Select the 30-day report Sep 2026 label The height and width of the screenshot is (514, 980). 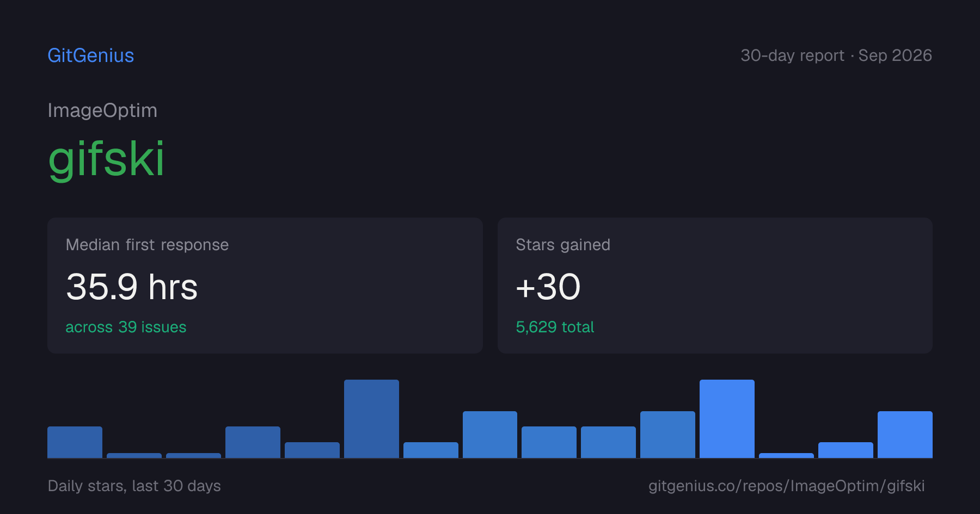click(x=836, y=55)
